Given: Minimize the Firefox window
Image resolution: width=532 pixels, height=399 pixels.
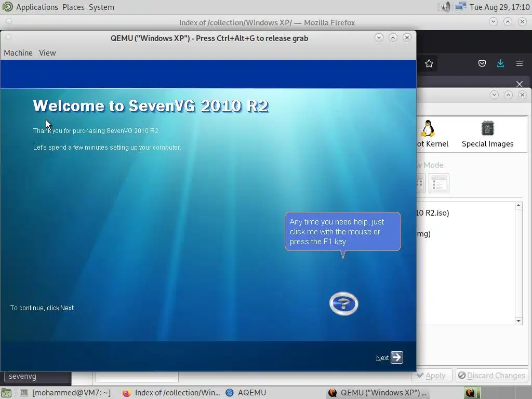Looking at the screenshot, I should click(494, 22).
